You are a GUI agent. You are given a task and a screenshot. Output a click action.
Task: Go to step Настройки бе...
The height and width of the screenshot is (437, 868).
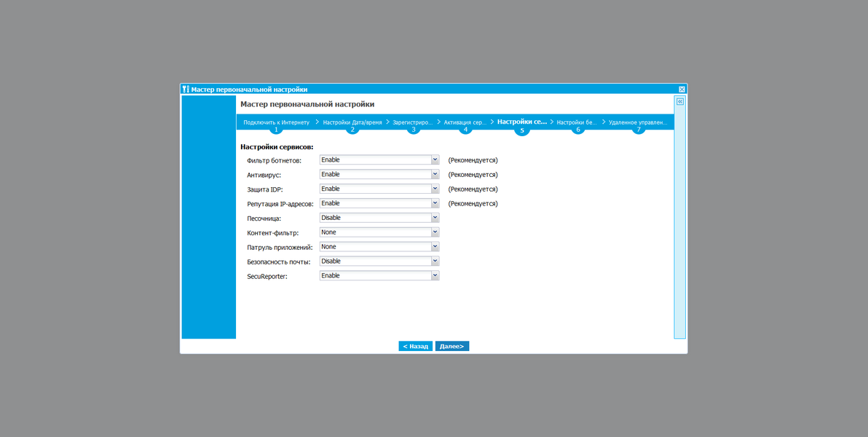(x=577, y=122)
